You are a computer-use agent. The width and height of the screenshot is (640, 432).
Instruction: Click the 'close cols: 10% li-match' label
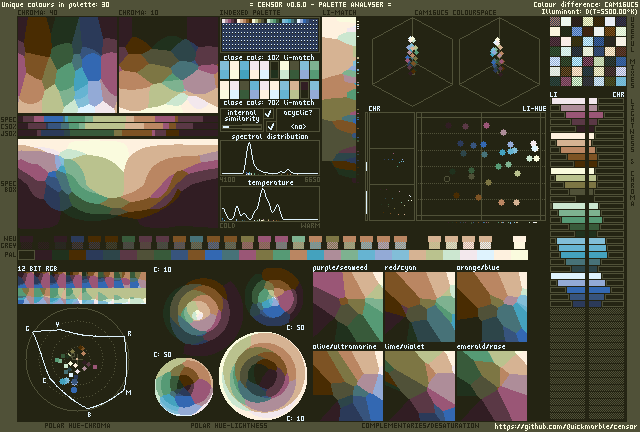click(269, 57)
